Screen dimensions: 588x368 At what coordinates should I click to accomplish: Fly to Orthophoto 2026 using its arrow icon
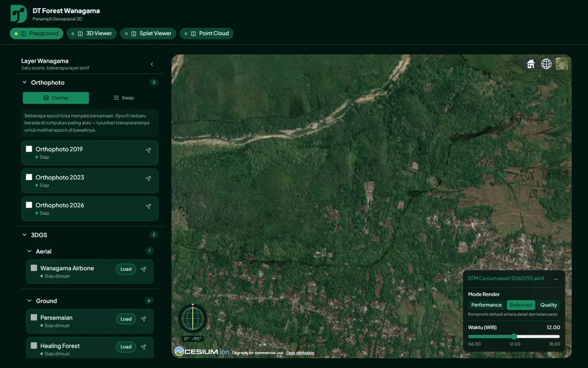pyautogui.click(x=148, y=206)
